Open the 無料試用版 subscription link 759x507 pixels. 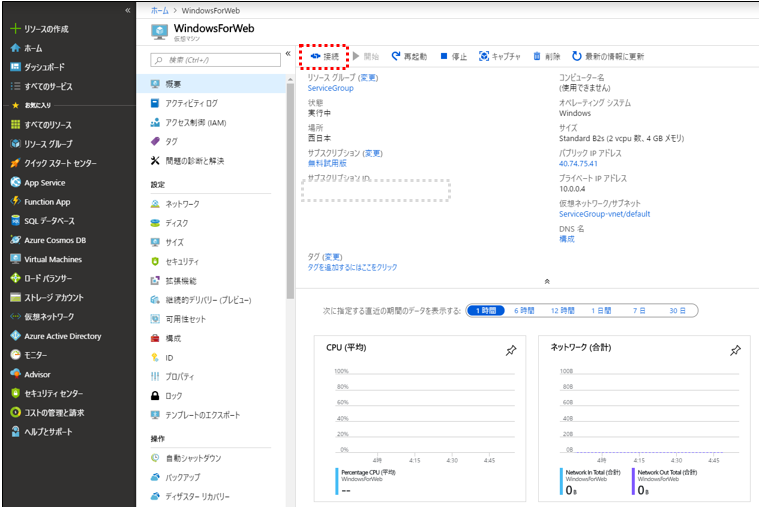[327, 163]
